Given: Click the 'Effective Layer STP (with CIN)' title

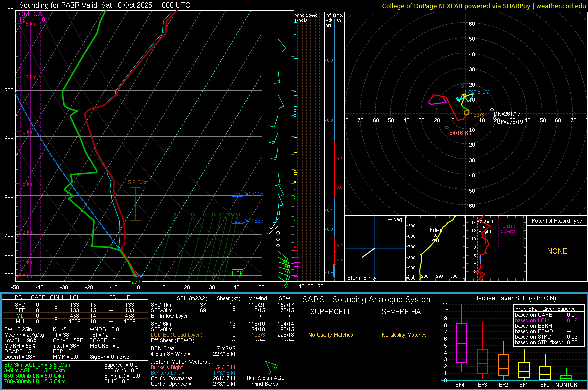Looking at the screenshot, I should pos(514,298).
